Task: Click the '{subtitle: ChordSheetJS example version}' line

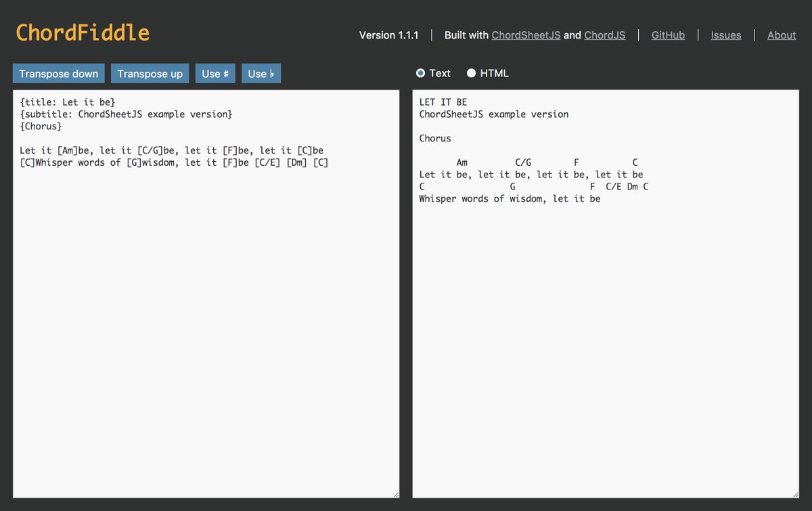Action: 126,114
